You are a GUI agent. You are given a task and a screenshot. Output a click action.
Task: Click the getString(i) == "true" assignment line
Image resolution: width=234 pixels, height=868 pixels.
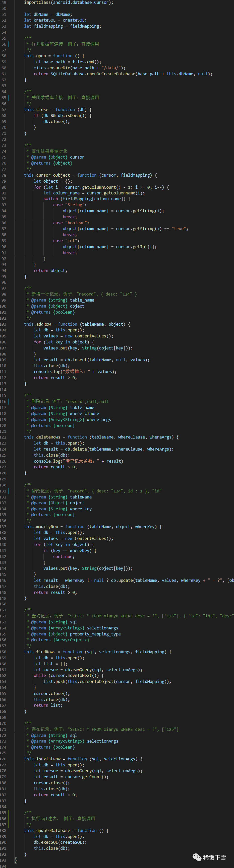(x=126, y=229)
